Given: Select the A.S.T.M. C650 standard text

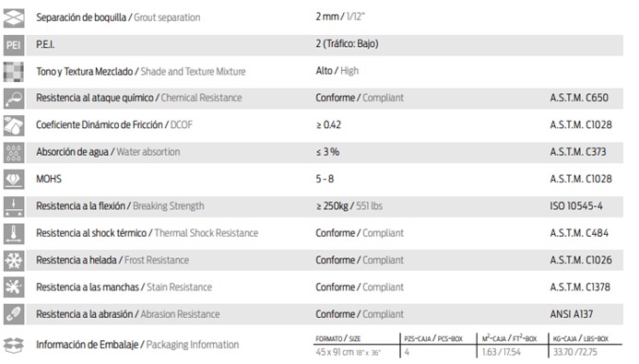Looking at the screenshot, I should click(579, 98).
